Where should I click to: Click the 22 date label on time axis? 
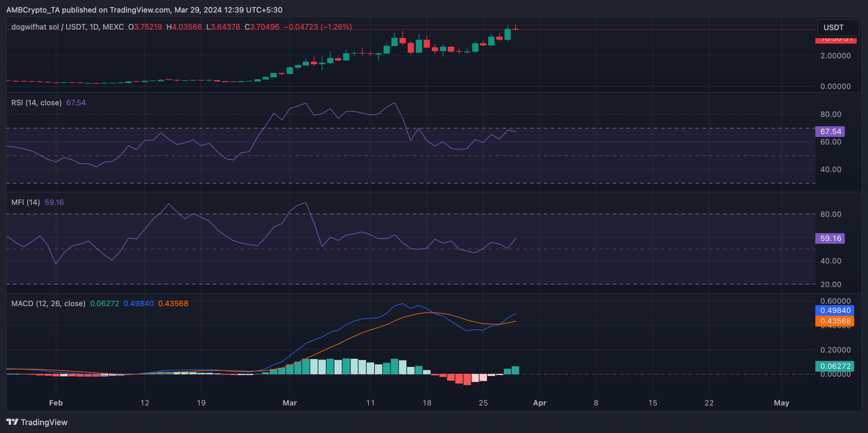tap(709, 403)
